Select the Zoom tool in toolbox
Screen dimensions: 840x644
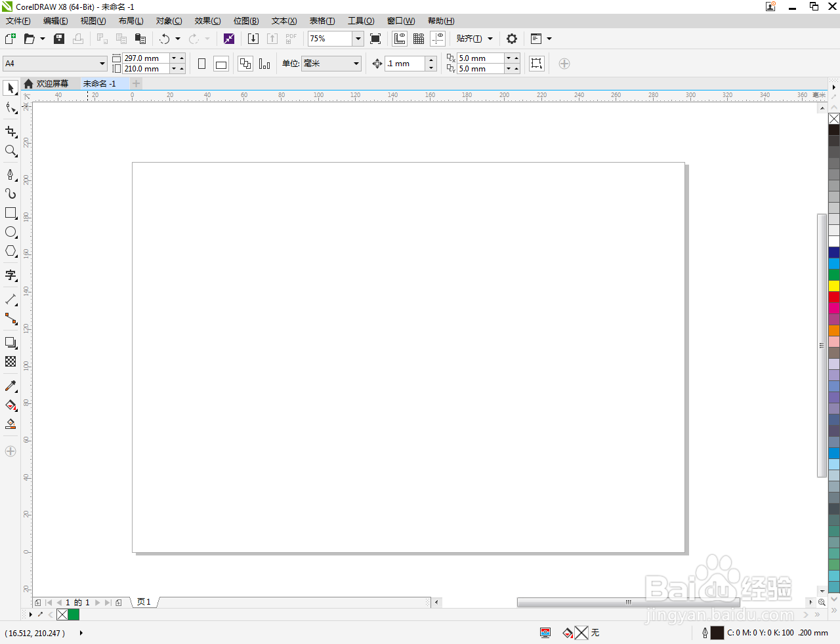click(x=10, y=151)
